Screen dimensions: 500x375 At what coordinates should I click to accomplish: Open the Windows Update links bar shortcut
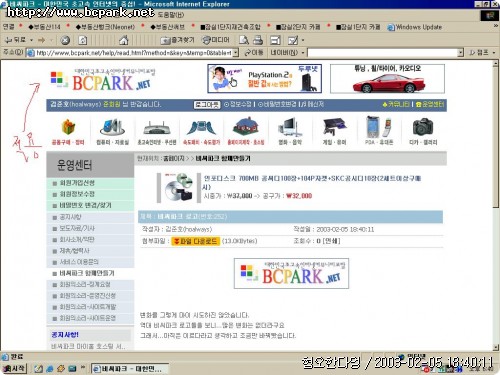414,27
